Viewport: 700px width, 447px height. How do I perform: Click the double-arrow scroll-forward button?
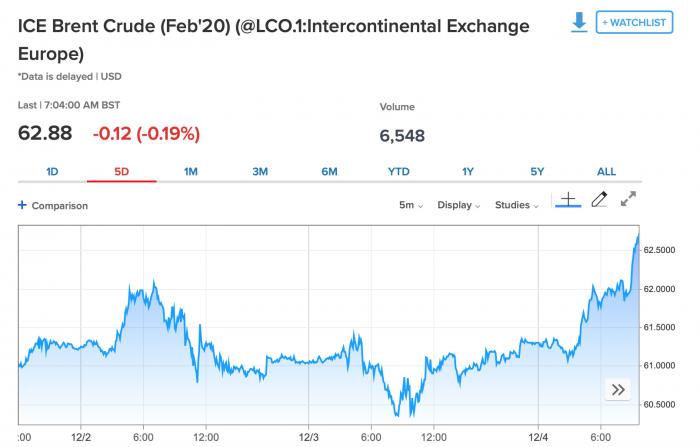(x=618, y=390)
